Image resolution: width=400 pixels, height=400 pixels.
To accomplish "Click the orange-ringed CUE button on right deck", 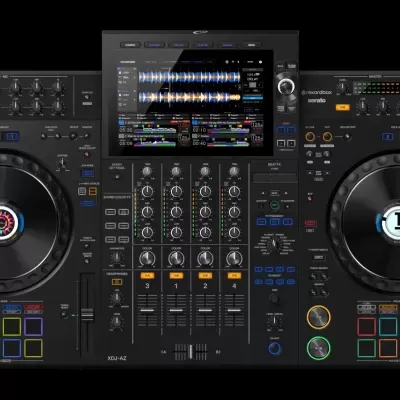I will tap(319, 317).
